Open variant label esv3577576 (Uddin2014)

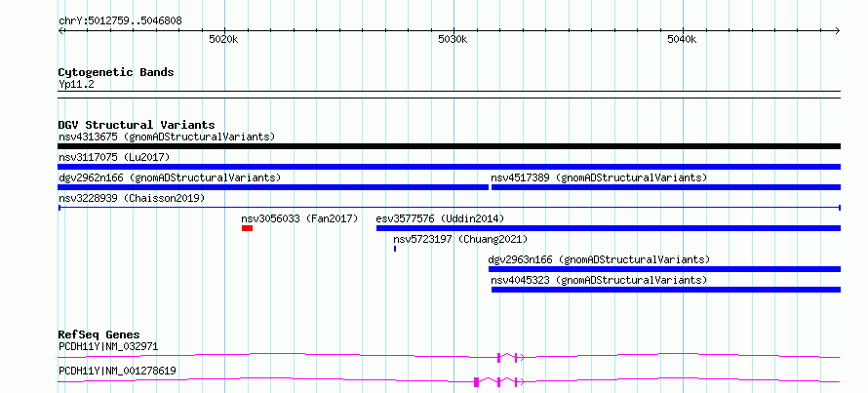(440, 218)
